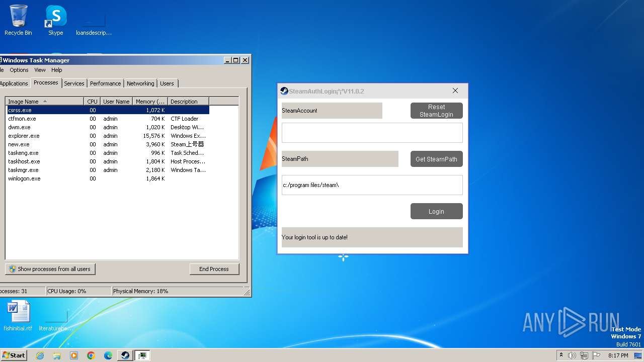Switch to the Networking tab
This screenshot has height=362, width=644.
140,83
